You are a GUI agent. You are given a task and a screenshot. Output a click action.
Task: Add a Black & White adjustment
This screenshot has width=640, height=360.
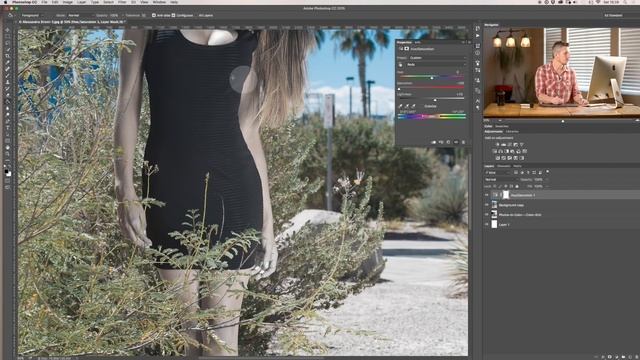[x=507, y=151]
